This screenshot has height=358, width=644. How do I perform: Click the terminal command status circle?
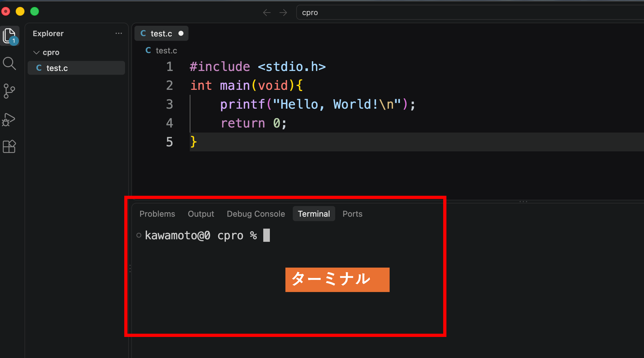tap(139, 235)
